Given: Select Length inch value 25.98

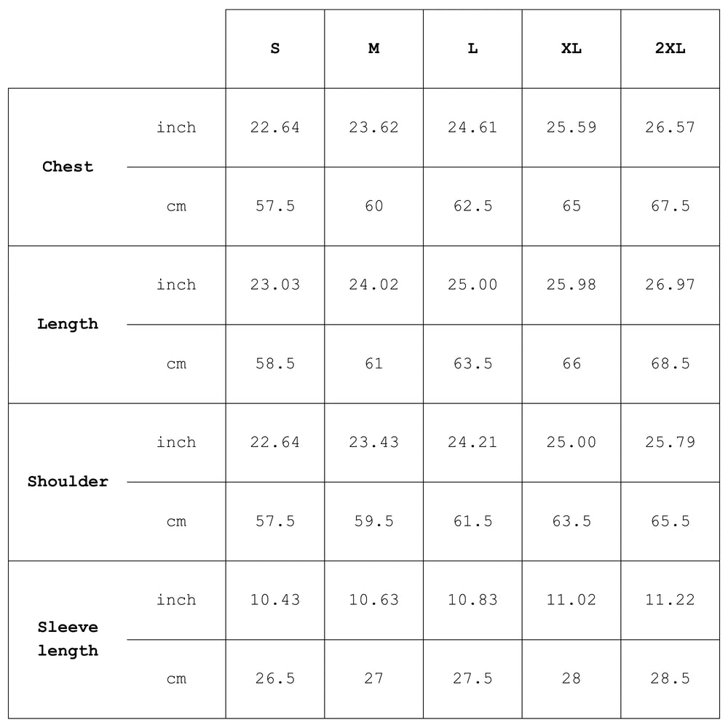Looking at the screenshot, I should coord(571,285).
